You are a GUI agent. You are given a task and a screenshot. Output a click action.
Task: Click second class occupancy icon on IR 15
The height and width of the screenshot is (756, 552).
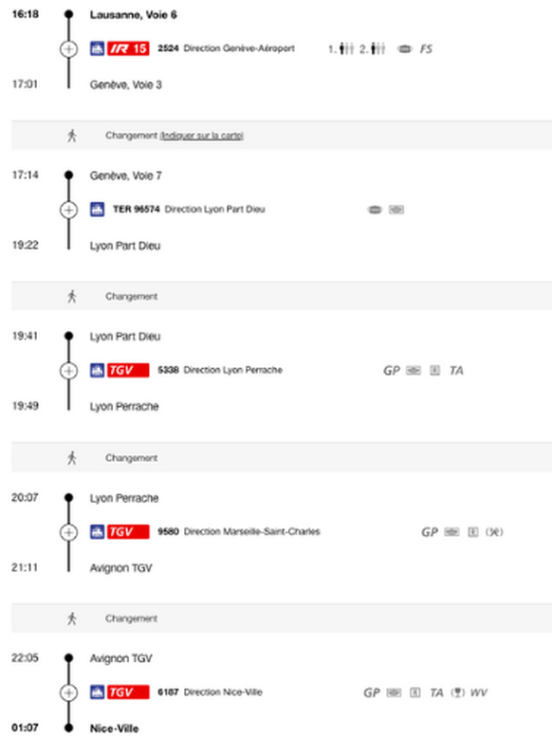tap(373, 48)
